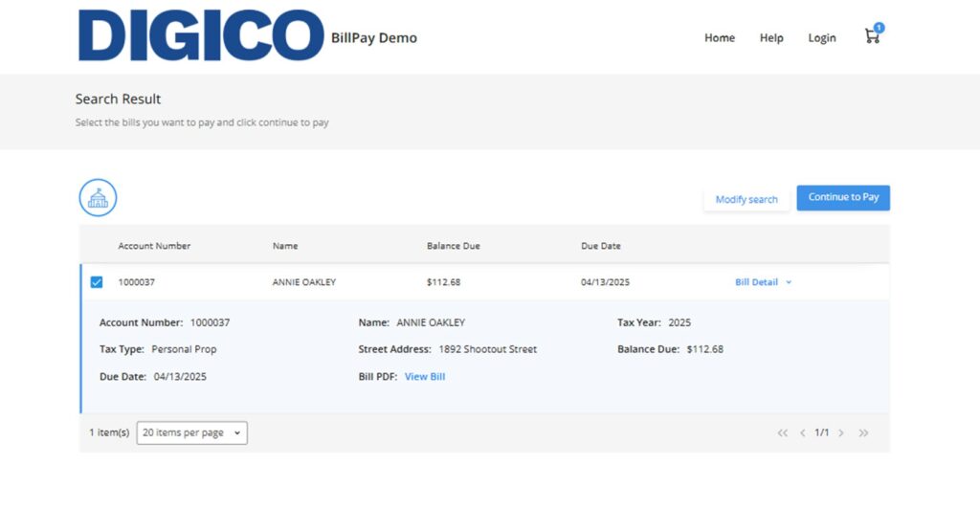Go to next results page
980x531 pixels.
(x=841, y=432)
